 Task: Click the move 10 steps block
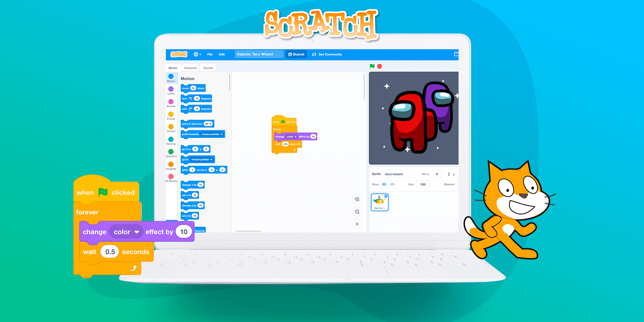(193, 88)
